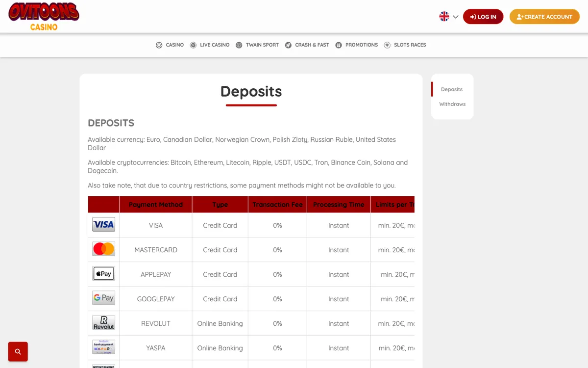The width and height of the screenshot is (588, 368).
Task: Click the CREATE ACCOUNT button
Action: pyautogui.click(x=544, y=17)
